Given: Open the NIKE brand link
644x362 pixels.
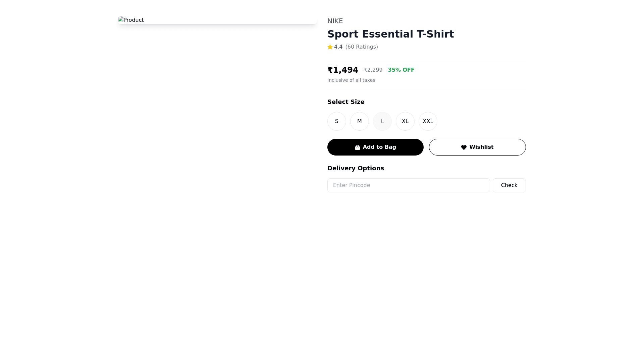Looking at the screenshot, I should [x=335, y=21].
